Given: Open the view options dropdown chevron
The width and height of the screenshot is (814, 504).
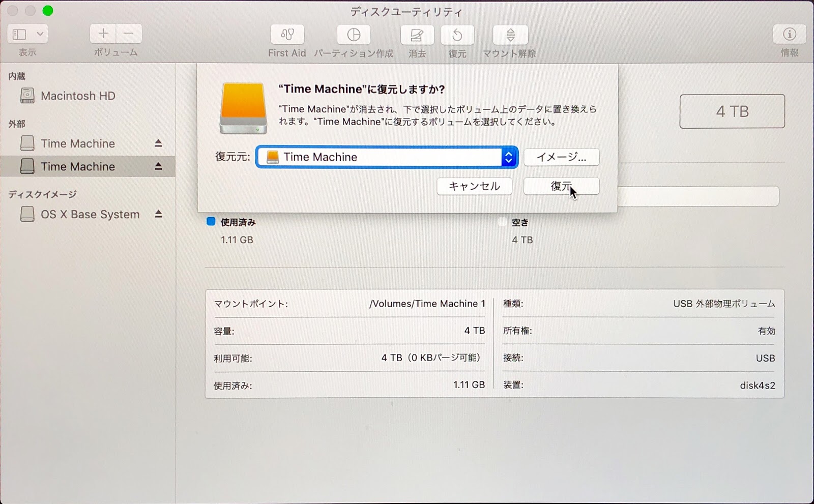Looking at the screenshot, I should click(x=40, y=34).
